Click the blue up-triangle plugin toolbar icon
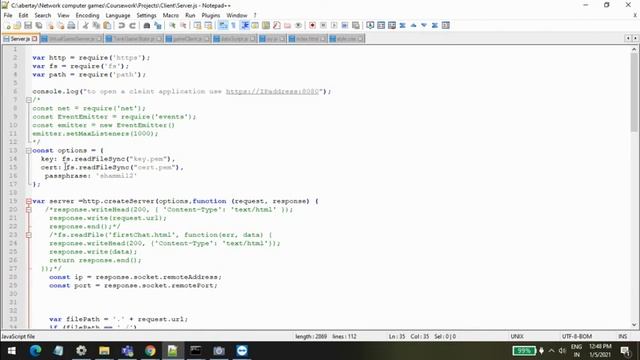Image resolution: width=640 pixels, height=360 pixels. (413, 26)
